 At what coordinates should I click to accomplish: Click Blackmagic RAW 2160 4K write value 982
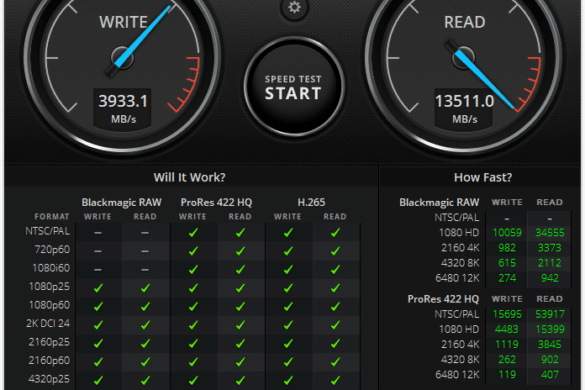(x=507, y=248)
